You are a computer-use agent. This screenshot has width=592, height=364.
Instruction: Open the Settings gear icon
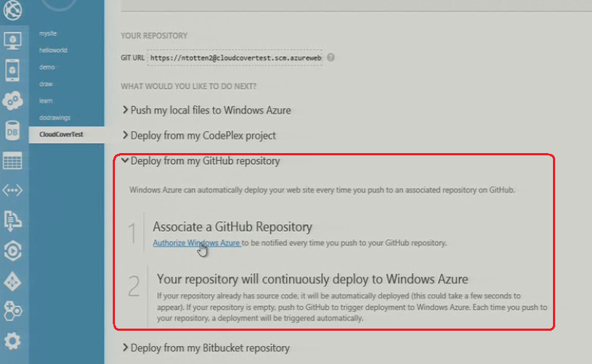coord(12,341)
